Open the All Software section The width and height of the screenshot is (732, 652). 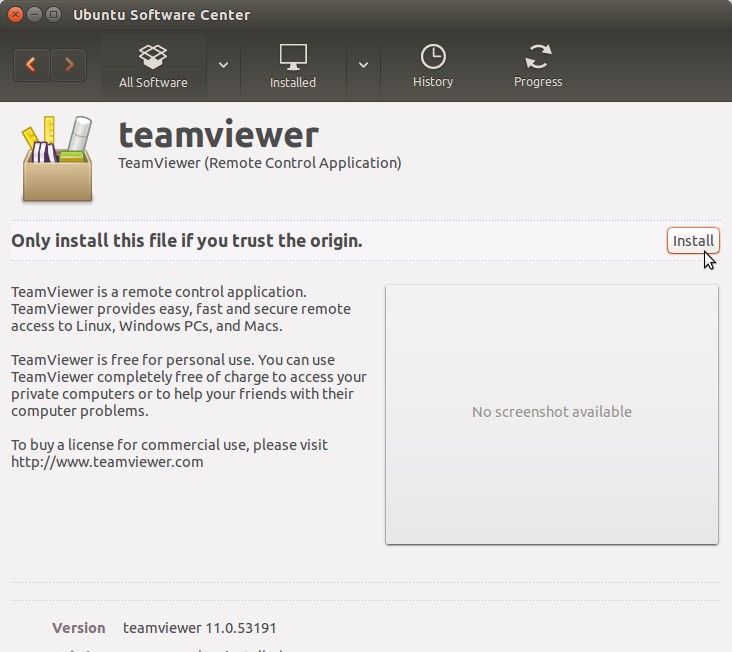coord(153,66)
